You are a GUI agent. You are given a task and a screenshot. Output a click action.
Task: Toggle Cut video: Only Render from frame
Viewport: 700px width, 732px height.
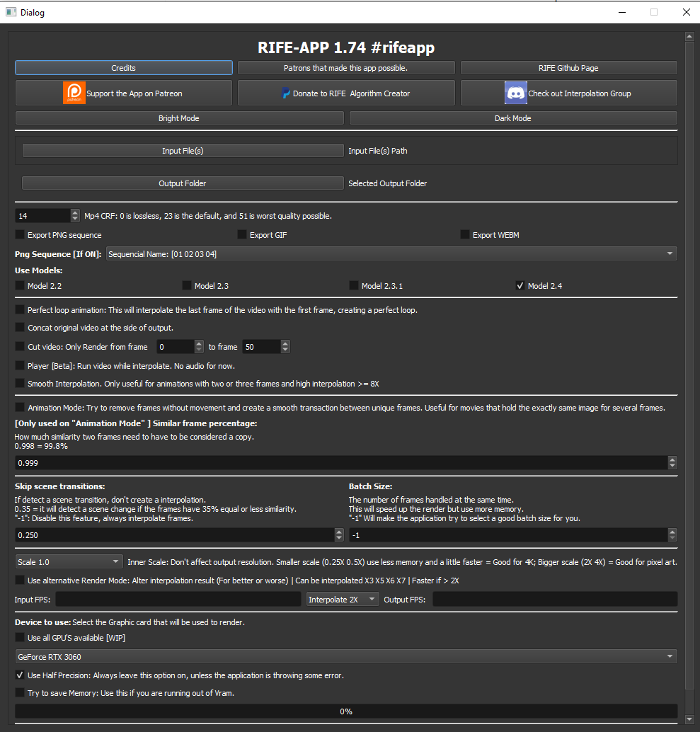point(20,346)
